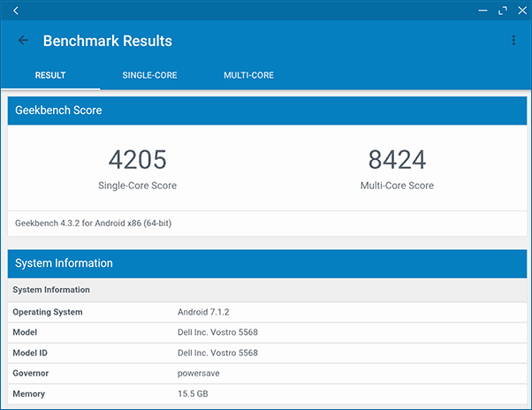The width and height of the screenshot is (532, 410).
Task: Click the Model row value Vostro 5568
Action: click(217, 332)
